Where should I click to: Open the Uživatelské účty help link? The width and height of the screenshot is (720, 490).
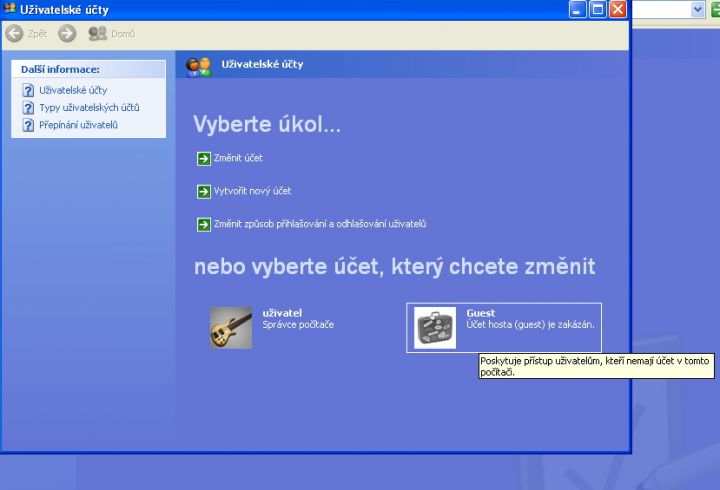click(x=73, y=90)
